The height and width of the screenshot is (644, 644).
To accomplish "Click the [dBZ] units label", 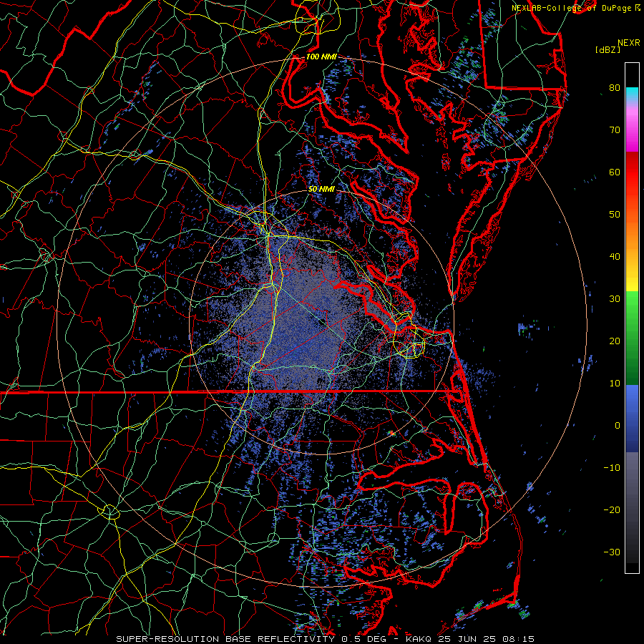I will point(608,50).
